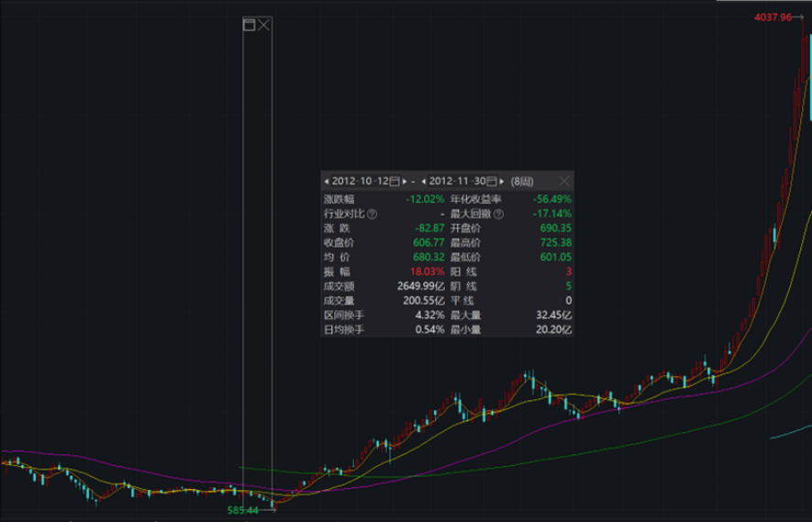Select 成交量 value 200.55亿

pyautogui.click(x=424, y=301)
